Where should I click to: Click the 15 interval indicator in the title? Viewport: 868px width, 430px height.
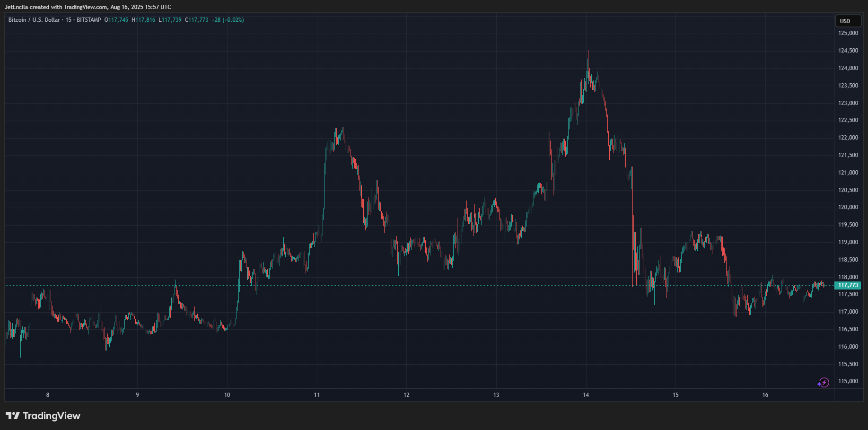[x=69, y=20]
